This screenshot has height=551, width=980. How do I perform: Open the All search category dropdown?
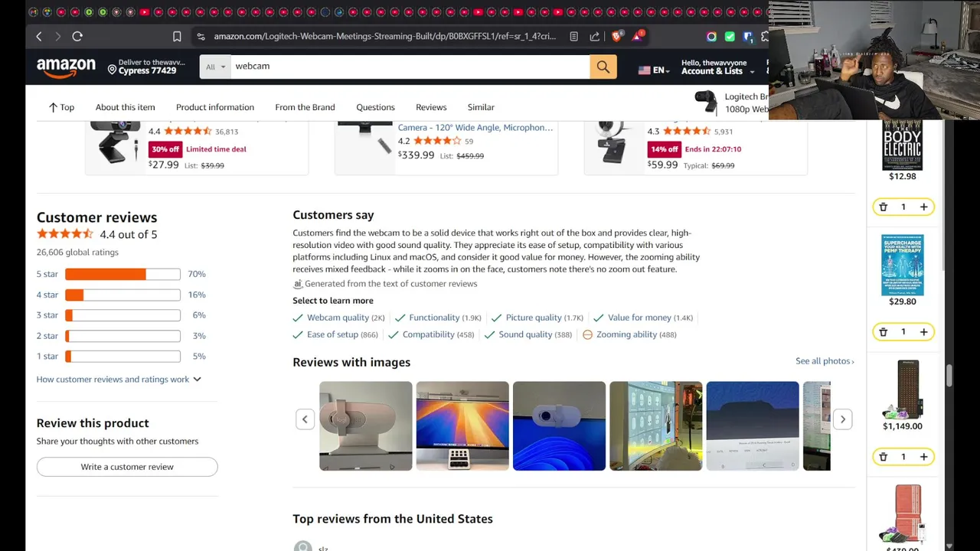click(214, 67)
